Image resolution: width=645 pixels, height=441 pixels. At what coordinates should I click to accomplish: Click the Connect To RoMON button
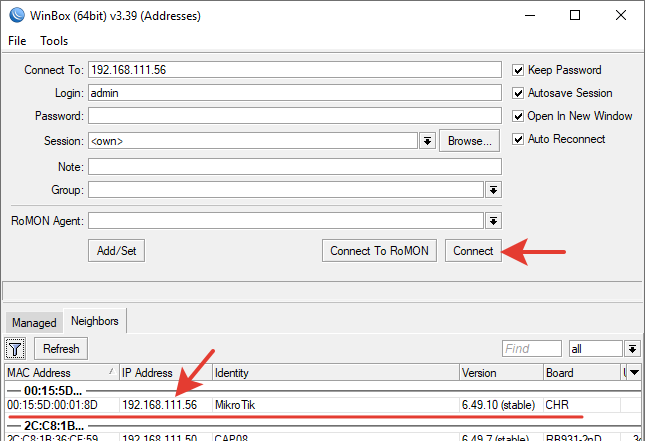coord(379,251)
